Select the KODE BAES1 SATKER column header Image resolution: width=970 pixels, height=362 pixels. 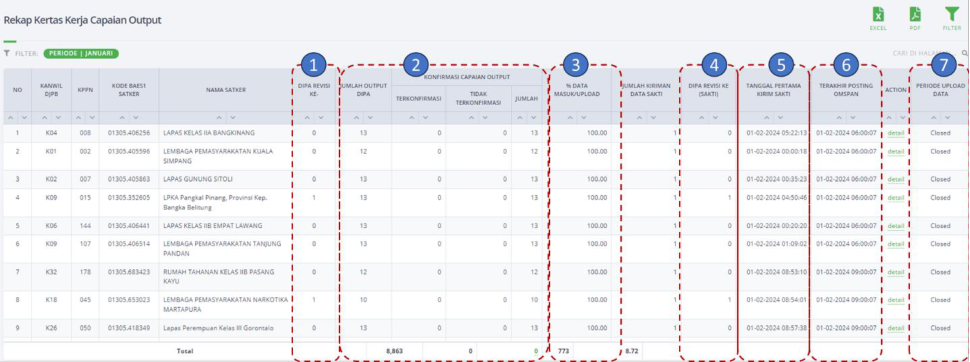(x=129, y=90)
